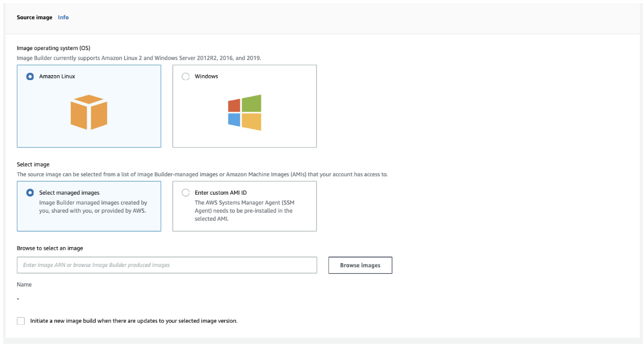Select the Windows radio button

coord(185,76)
